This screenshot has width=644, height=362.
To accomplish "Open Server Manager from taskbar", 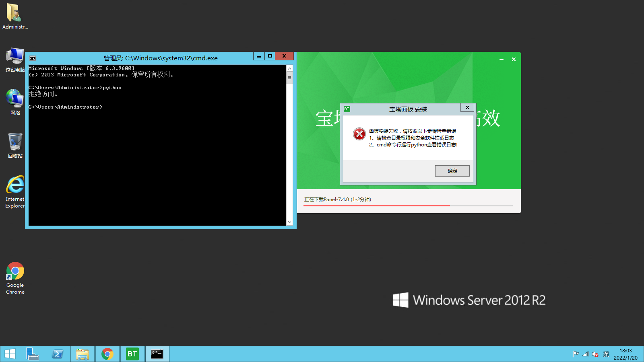I will (33, 354).
